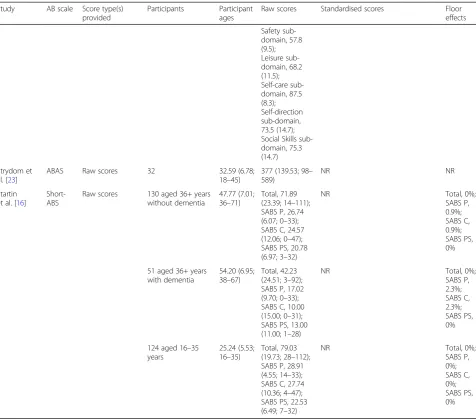Select raw score 'SABS PS, 20.78'
This screenshot has height=420, width=476.
[284, 248]
